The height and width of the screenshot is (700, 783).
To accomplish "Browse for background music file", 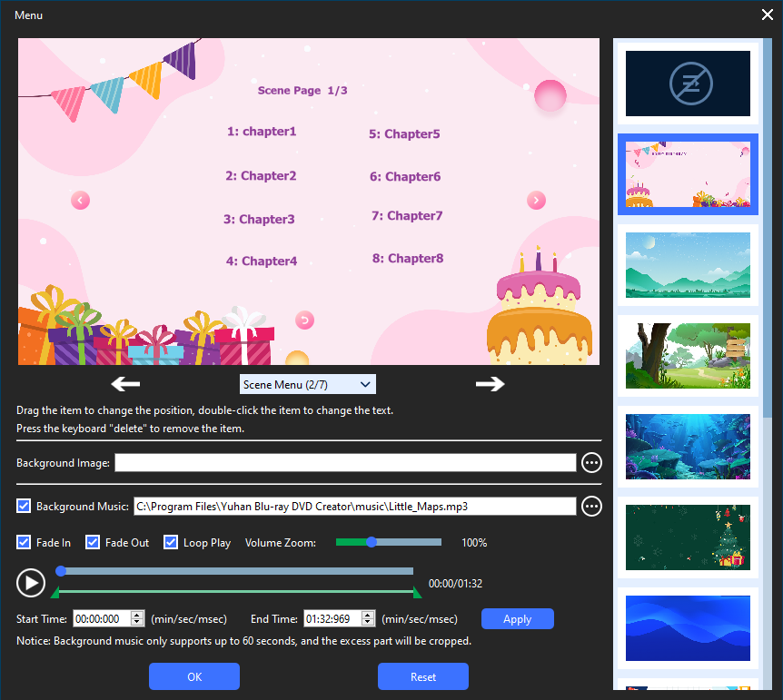I will click(591, 506).
